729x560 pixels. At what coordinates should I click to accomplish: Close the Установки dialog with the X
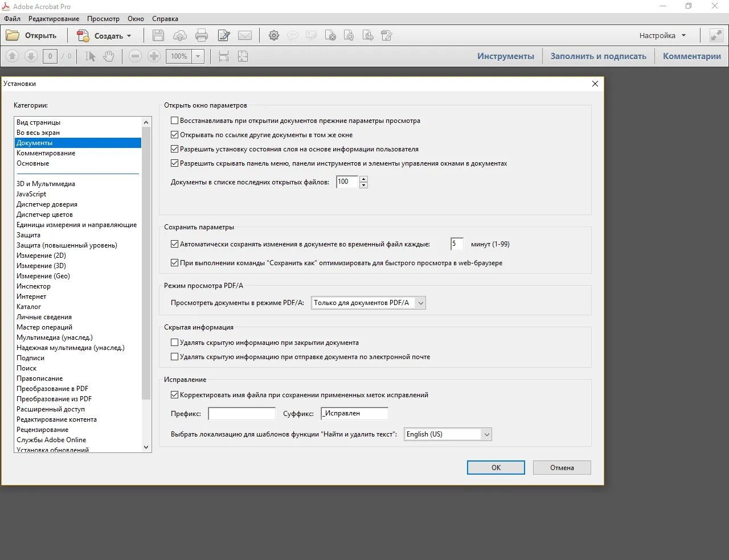tap(595, 84)
